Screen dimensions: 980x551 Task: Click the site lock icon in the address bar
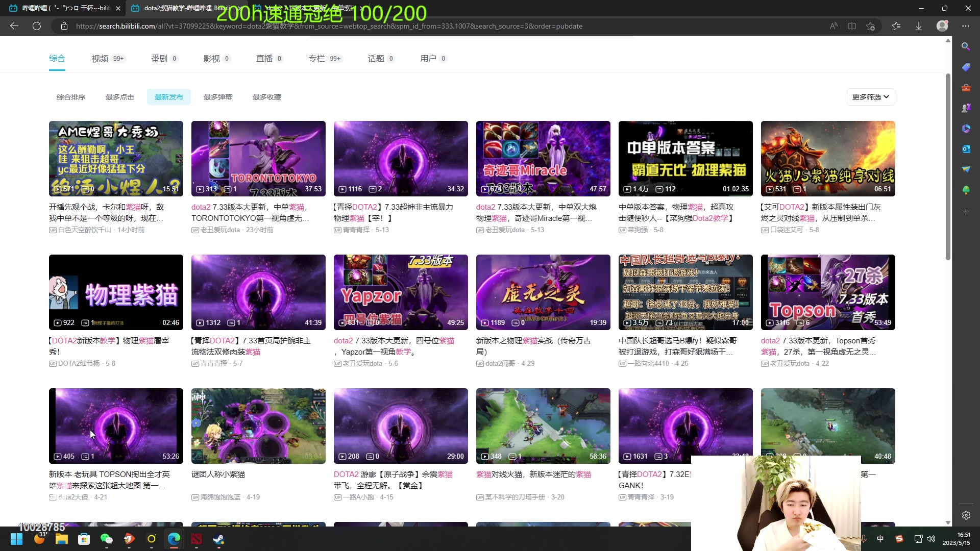point(64,26)
